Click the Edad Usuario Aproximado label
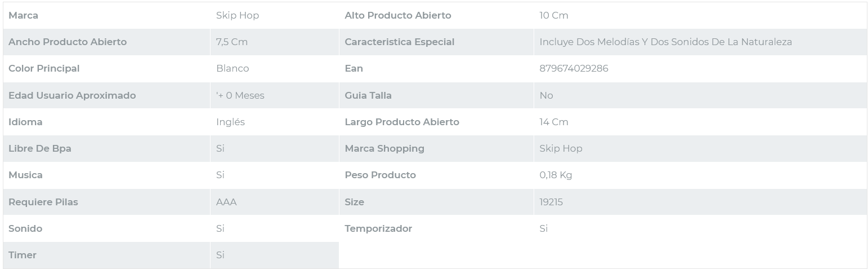The width and height of the screenshot is (868, 269). pos(72,95)
